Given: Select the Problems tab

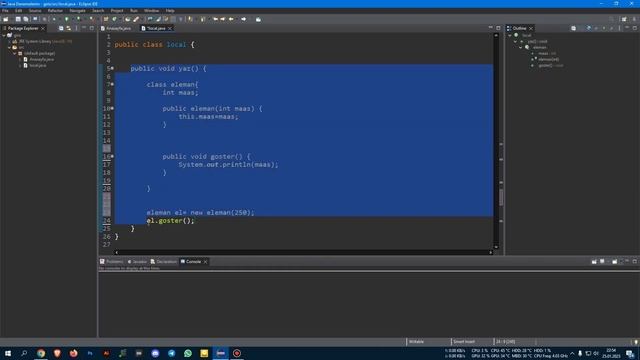Looking at the screenshot, I should click(111, 262).
